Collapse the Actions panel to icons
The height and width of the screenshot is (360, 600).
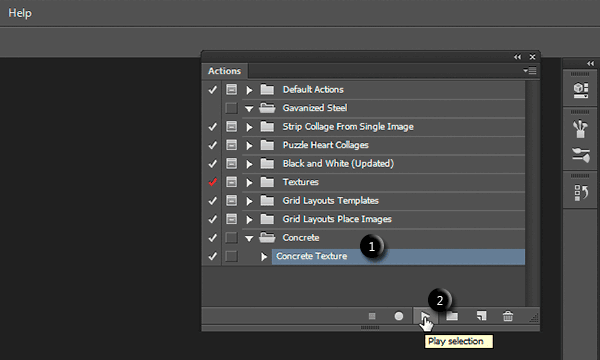pyautogui.click(x=517, y=57)
